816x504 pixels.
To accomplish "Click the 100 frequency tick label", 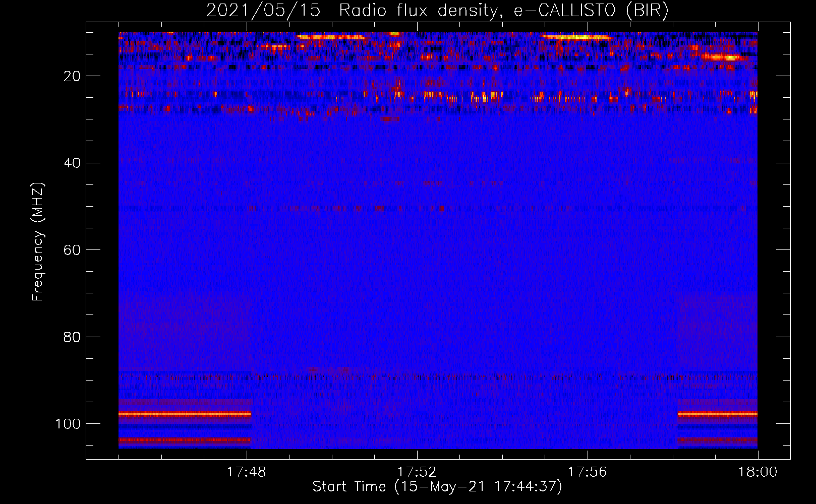I will pos(68,424).
